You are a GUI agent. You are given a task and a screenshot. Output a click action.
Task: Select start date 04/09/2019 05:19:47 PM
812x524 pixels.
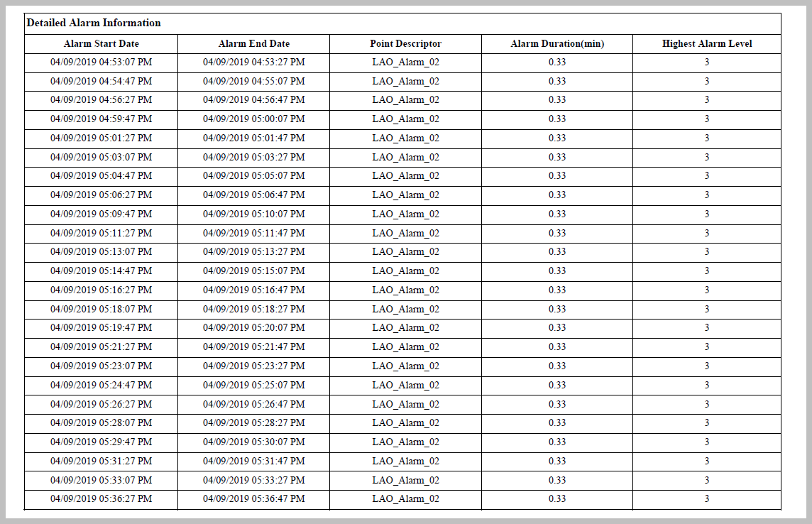pyautogui.click(x=101, y=327)
